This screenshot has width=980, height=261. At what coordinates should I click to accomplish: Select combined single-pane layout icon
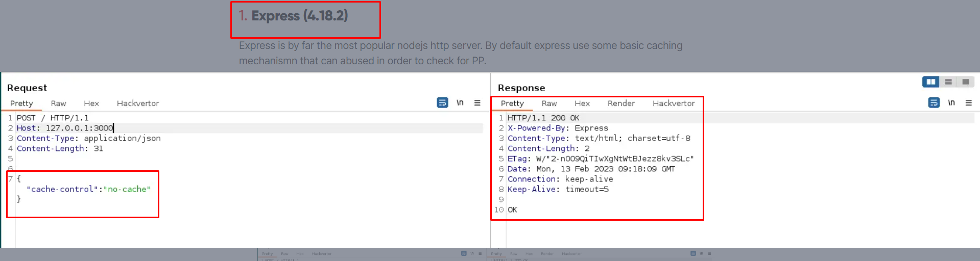point(966,82)
